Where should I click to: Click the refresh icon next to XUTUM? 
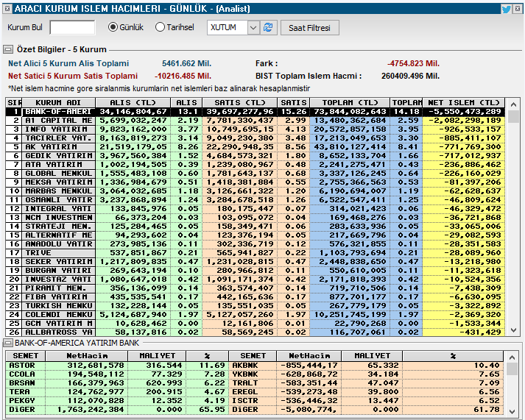268,27
